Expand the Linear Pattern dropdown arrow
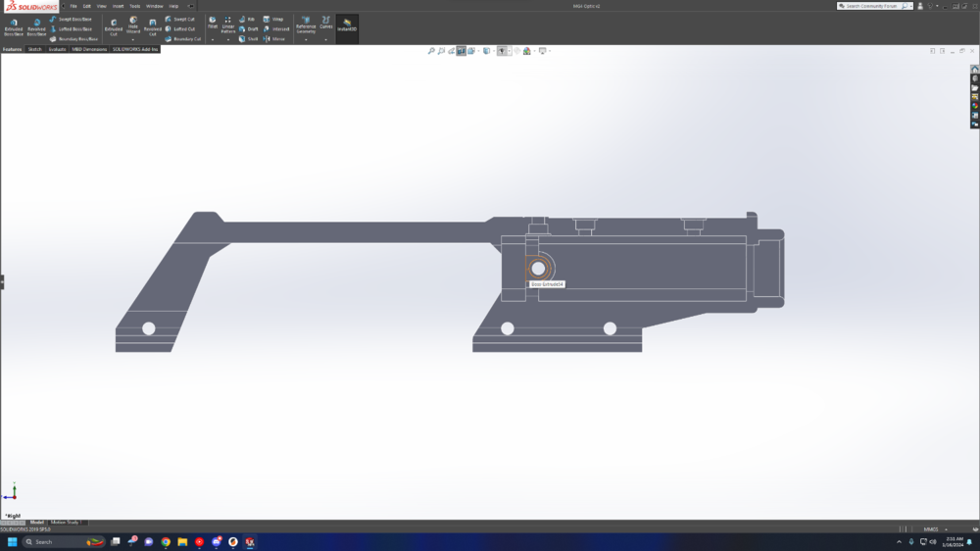This screenshot has width=980, height=551. [x=227, y=39]
